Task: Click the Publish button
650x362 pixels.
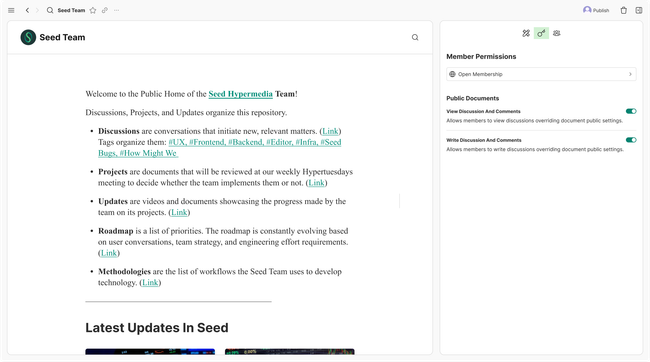Action: click(596, 10)
